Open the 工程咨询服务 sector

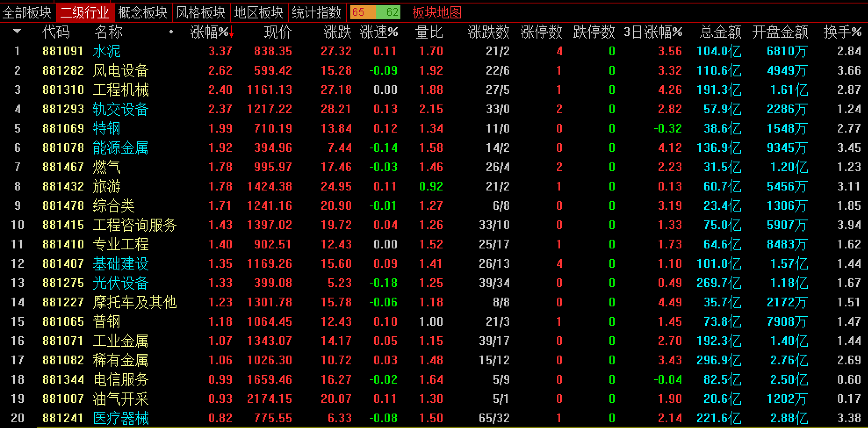135,225
